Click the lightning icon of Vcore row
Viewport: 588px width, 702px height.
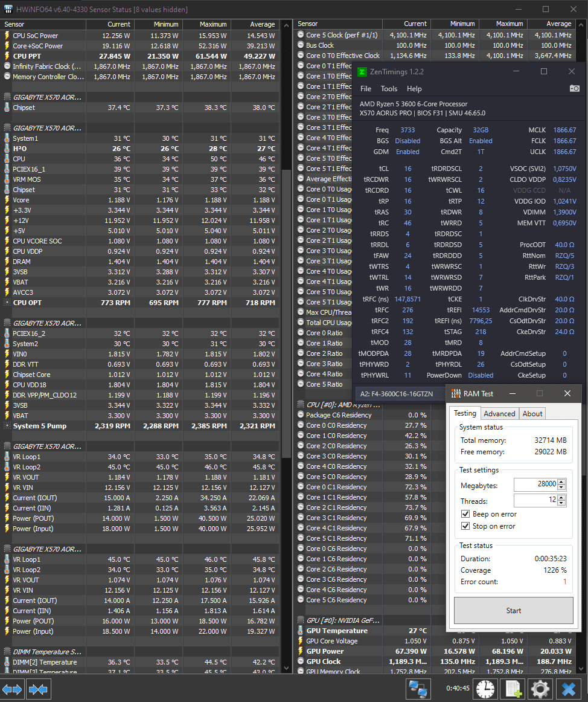click(x=7, y=200)
